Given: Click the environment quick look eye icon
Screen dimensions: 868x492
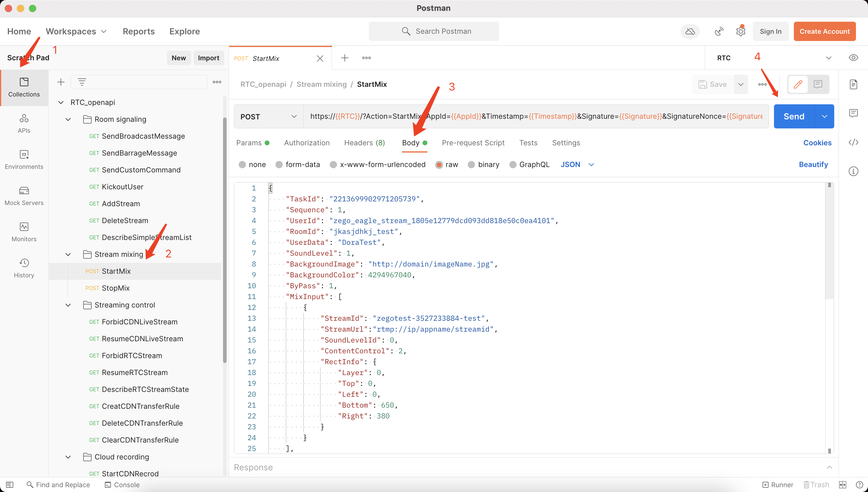Looking at the screenshot, I should pos(853,58).
